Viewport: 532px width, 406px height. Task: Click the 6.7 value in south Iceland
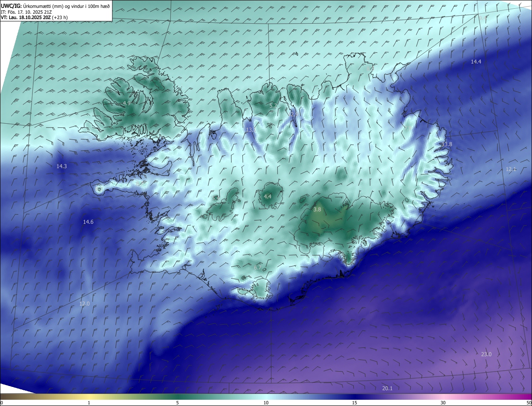[x=258, y=268]
